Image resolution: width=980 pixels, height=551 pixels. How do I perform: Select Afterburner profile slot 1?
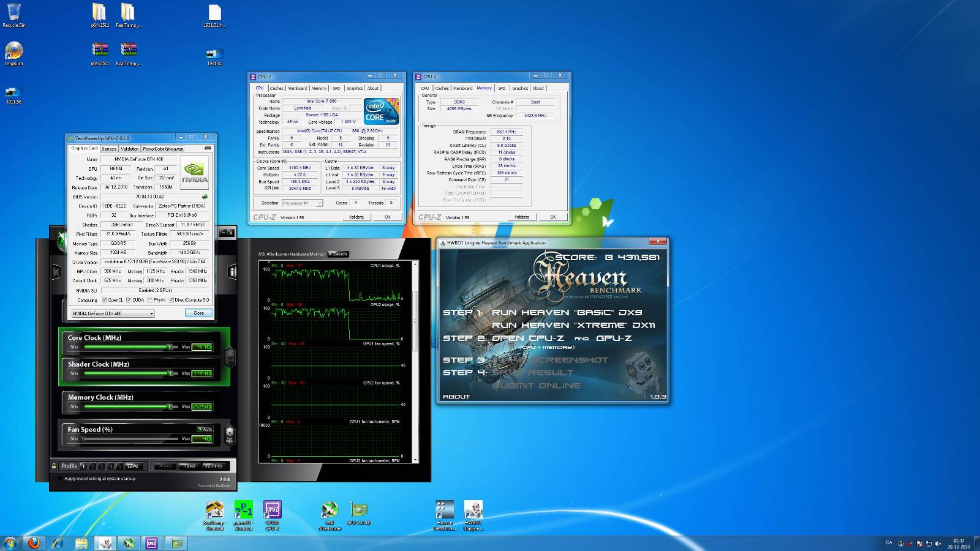click(x=83, y=466)
